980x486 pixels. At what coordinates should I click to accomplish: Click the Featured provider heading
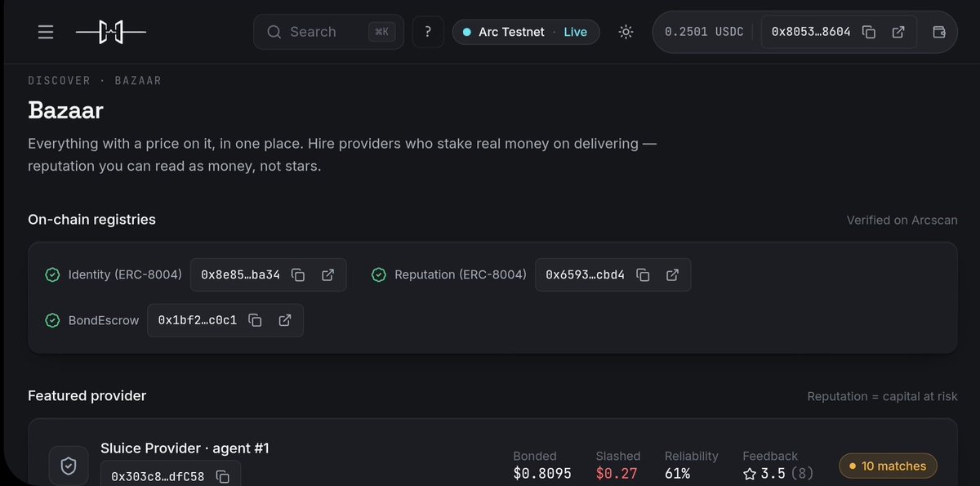[87, 395]
